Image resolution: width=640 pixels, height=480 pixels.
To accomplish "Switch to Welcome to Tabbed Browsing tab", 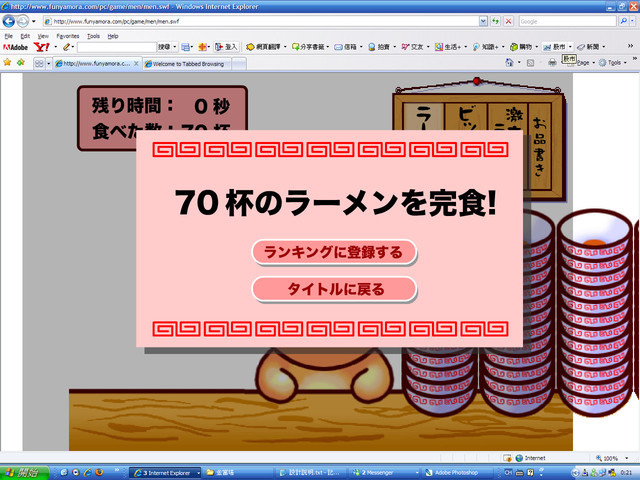I will (x=187, y=64).
